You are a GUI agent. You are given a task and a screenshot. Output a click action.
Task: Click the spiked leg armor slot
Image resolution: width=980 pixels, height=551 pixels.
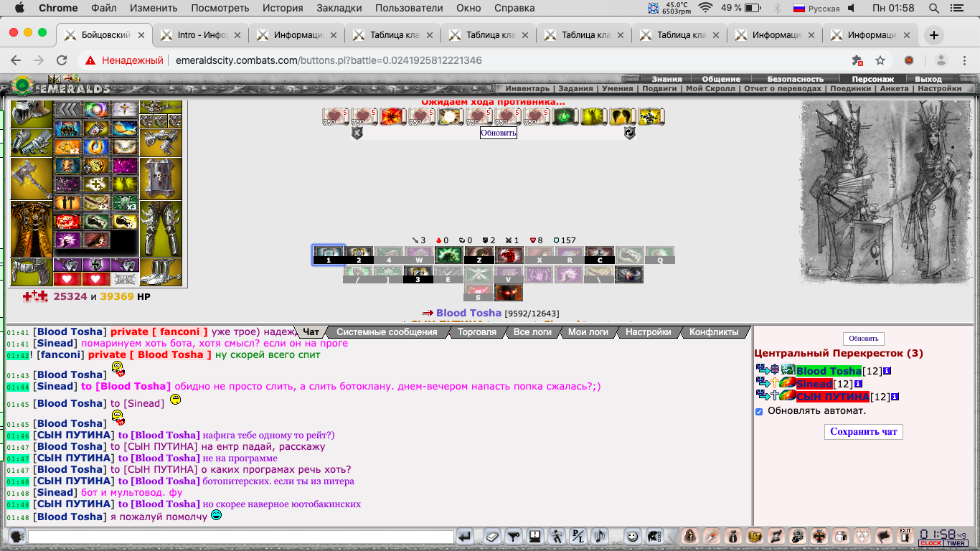(161, 229)
